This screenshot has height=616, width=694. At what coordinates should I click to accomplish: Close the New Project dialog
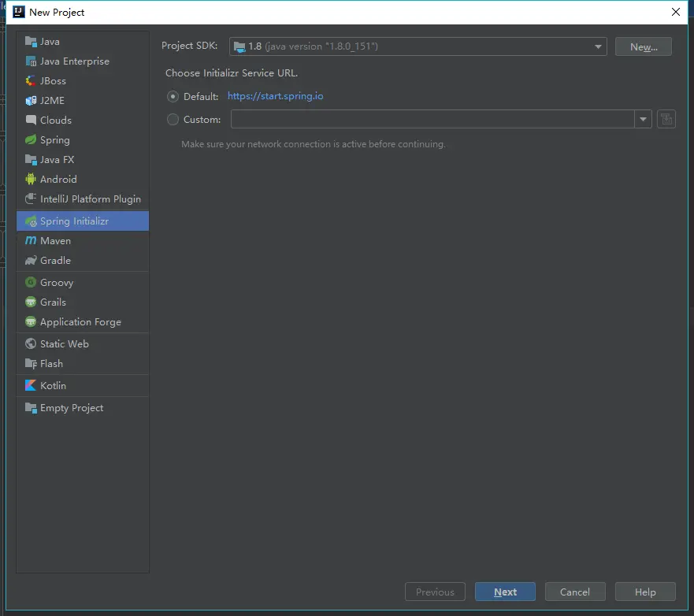pyautogui.click(x=675, y=12)
